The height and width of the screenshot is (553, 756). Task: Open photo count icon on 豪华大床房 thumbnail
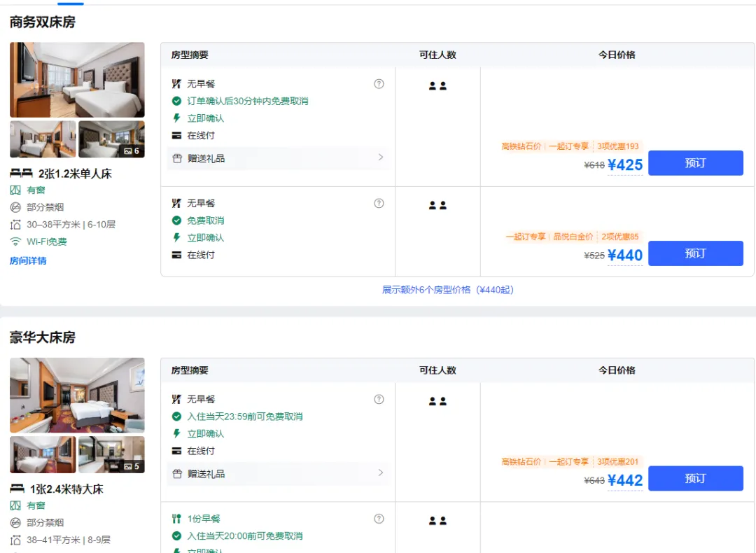pyautogui.click(x=131, y=466)
